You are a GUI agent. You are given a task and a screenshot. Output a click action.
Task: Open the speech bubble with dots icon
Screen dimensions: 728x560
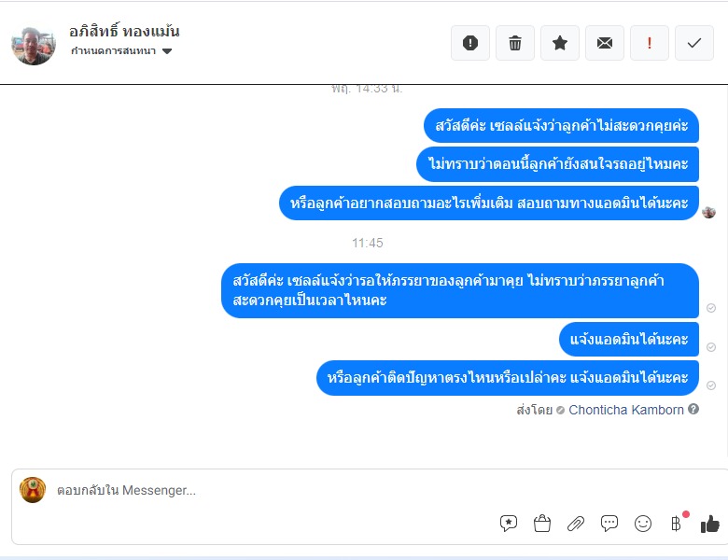point(609,524)
